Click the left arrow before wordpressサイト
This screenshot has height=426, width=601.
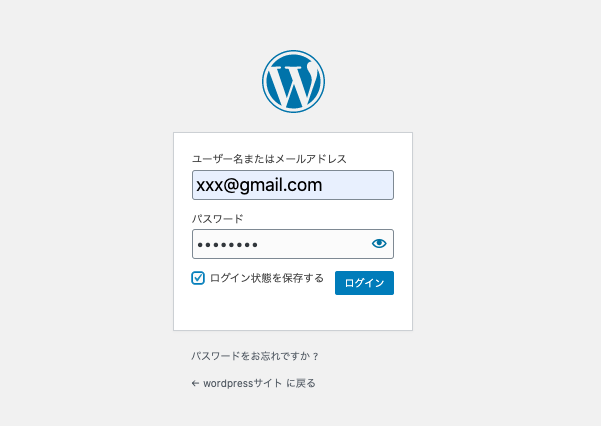[x=195, y=383]
